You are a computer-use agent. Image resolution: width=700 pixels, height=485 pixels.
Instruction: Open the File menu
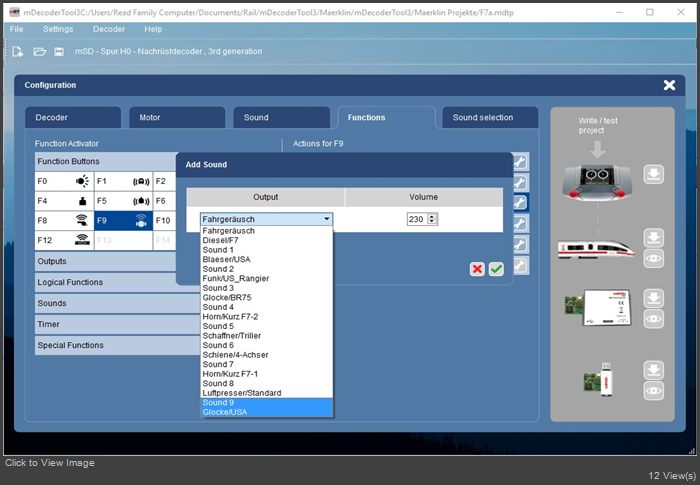pos(17,29)
